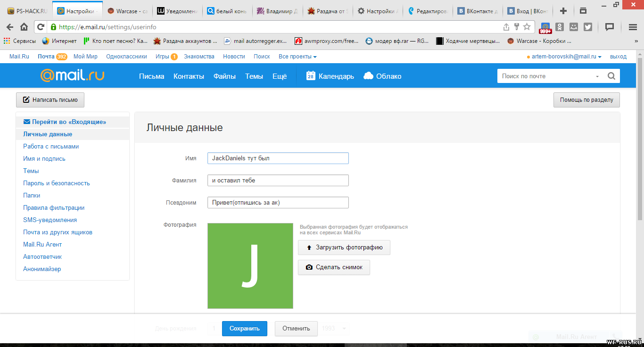Image resolution: width=644 pixels, height=347 pixels.
Task: Click 'Загрузить фотографию' button
Action: tap(344, 248)
